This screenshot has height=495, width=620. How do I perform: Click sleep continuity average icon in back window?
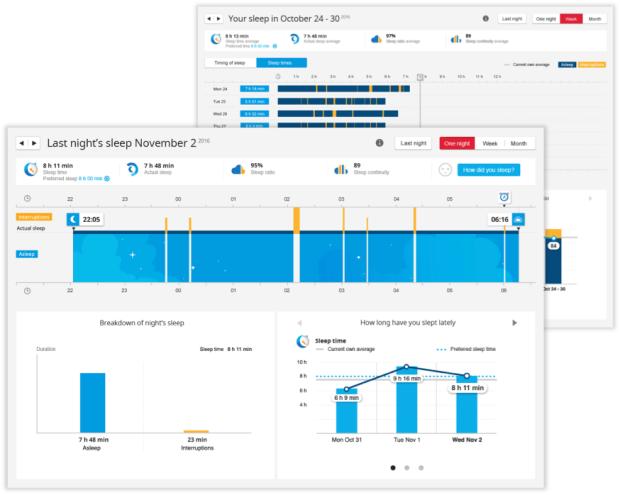click(456, 39)
